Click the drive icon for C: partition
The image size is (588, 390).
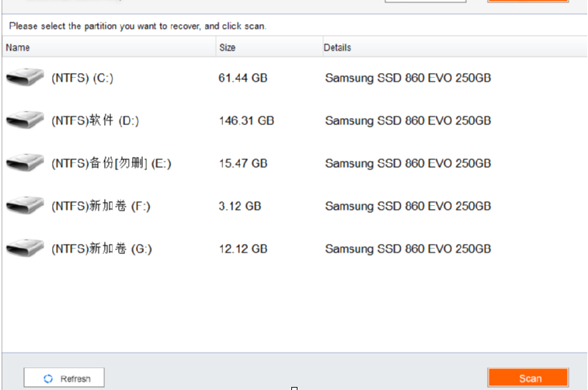[25, 77]
